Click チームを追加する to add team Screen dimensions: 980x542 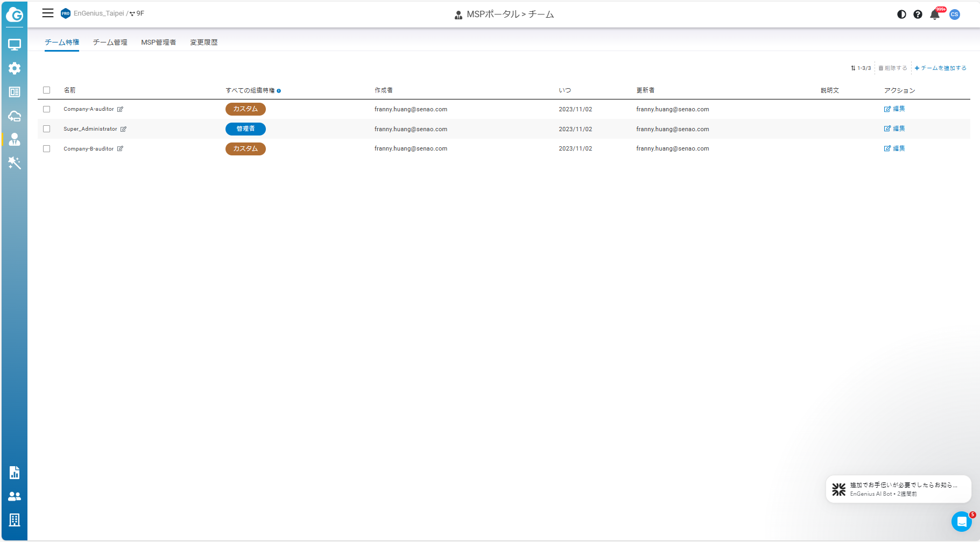pos(940,68)
